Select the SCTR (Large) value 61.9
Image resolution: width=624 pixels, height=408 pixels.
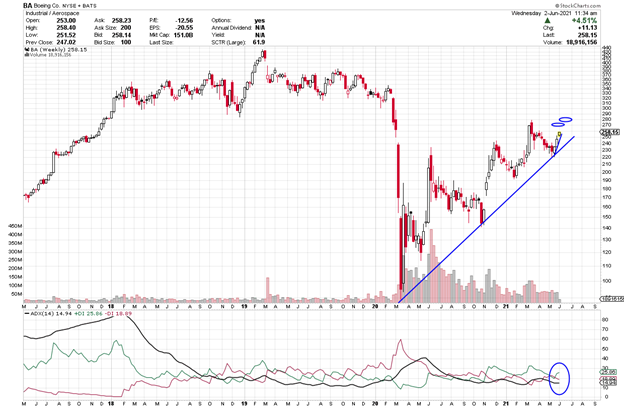click(x=259, y=42)
